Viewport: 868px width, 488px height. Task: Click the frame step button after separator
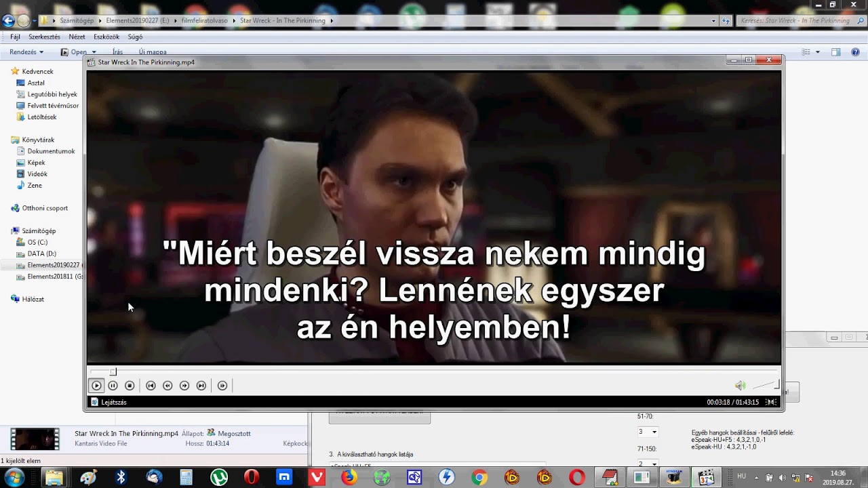(222, 386)
